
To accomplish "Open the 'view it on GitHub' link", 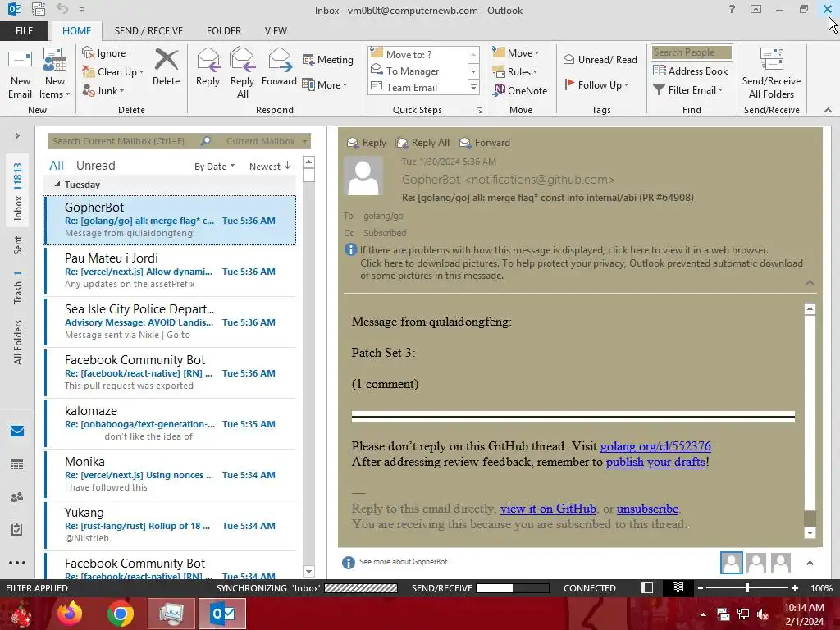I will point(548,509).
